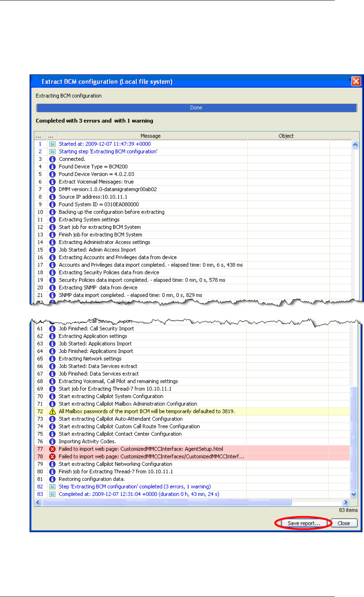Click info icon for Found Device Type row

52,167
